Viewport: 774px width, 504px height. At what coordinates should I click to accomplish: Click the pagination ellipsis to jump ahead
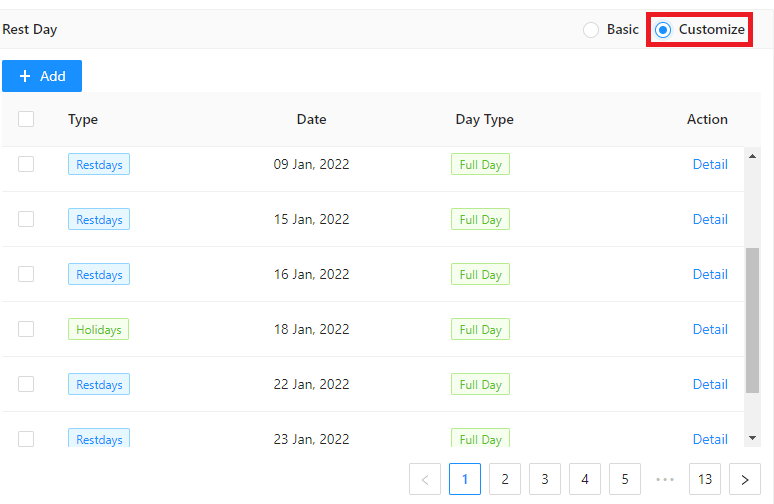(665, 480)
